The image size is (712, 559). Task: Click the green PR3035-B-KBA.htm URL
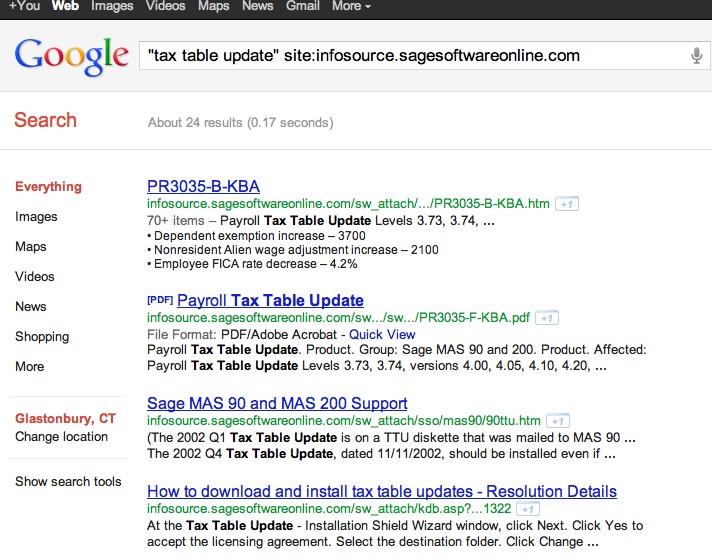point(348,204)
